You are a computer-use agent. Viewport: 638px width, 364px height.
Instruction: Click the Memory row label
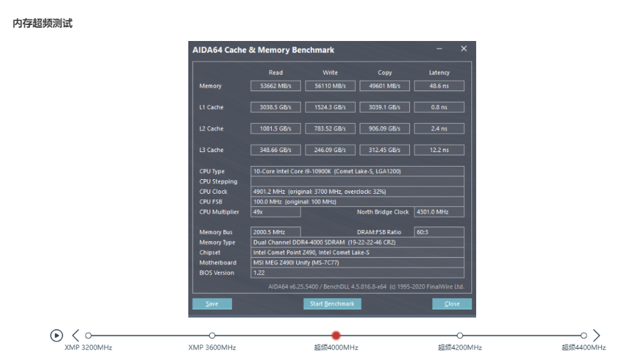pyautogui.click(x=211, y=86)
